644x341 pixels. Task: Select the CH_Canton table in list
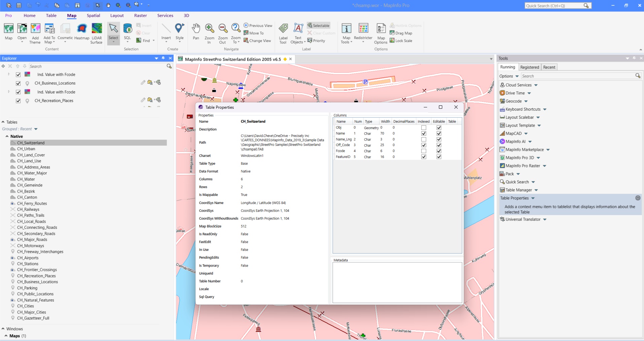(27, 197)
